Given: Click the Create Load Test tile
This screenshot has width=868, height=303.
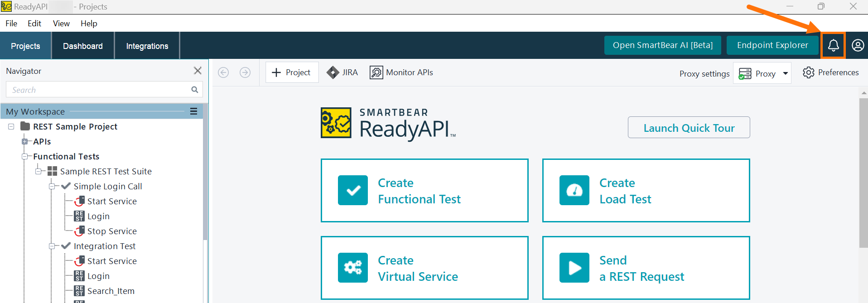Looking at the screenshot, I should click(646, 190).
